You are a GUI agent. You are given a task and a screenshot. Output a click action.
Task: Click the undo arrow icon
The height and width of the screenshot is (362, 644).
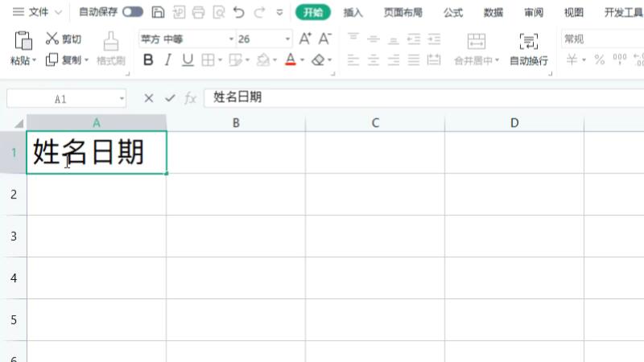point(238,12)
